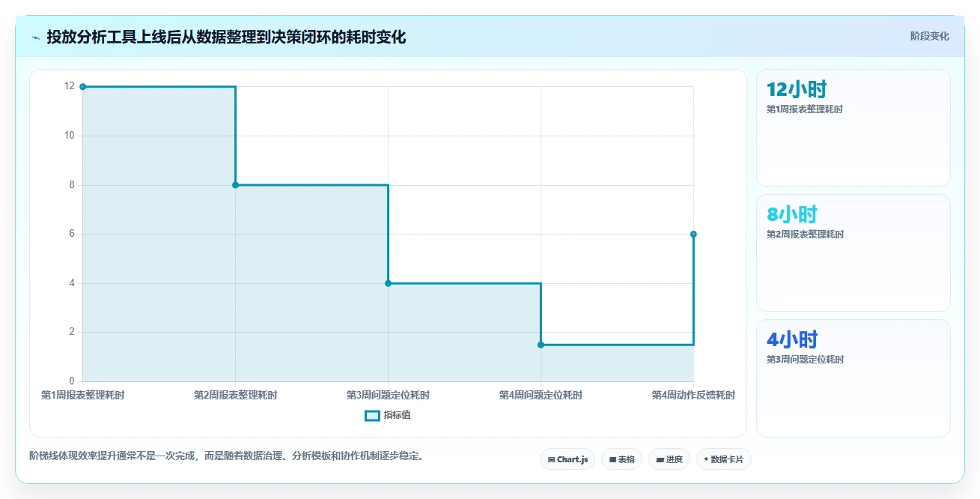Click the caption under the 12小时 card value
Screen dimensions: 980x499
805,109
